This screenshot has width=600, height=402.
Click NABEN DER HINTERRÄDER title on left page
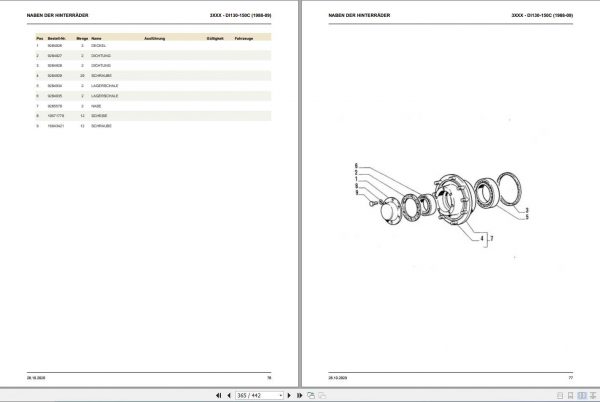[57, 15]
